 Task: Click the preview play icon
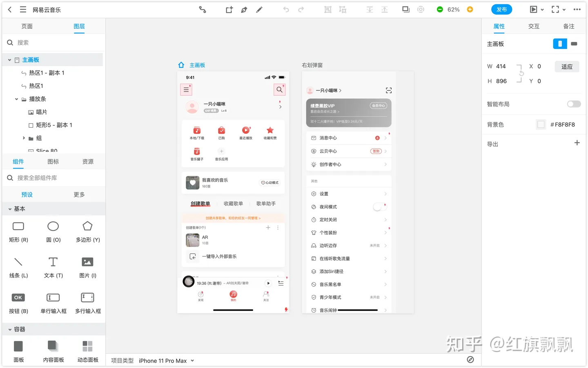(533, 9)
